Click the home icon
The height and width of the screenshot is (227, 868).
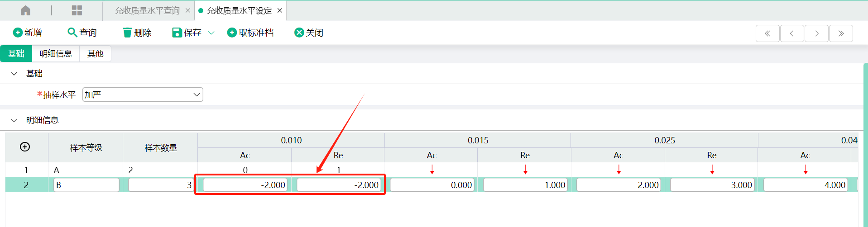click(x=26, y=10)
